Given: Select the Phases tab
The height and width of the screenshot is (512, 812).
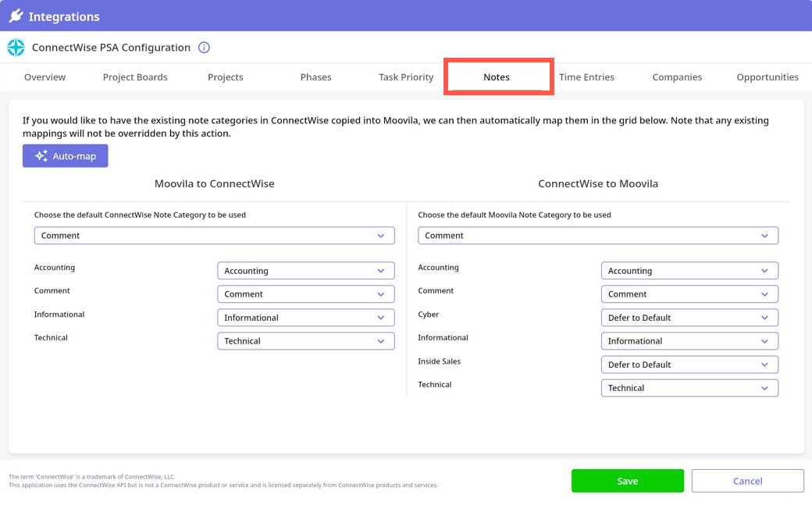Looking at the screenshot, I should pos(315,77).
